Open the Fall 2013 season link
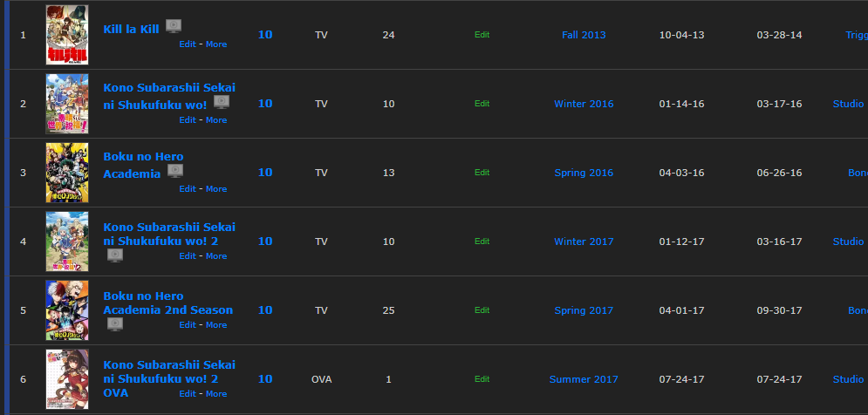Screen dimensions: 868x415 [x=584, y=35]
